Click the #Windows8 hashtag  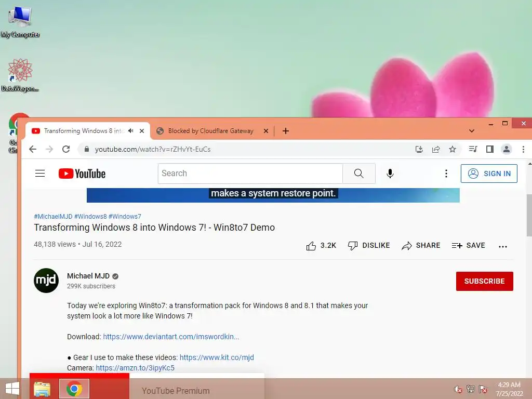click(x=90, y=217)
